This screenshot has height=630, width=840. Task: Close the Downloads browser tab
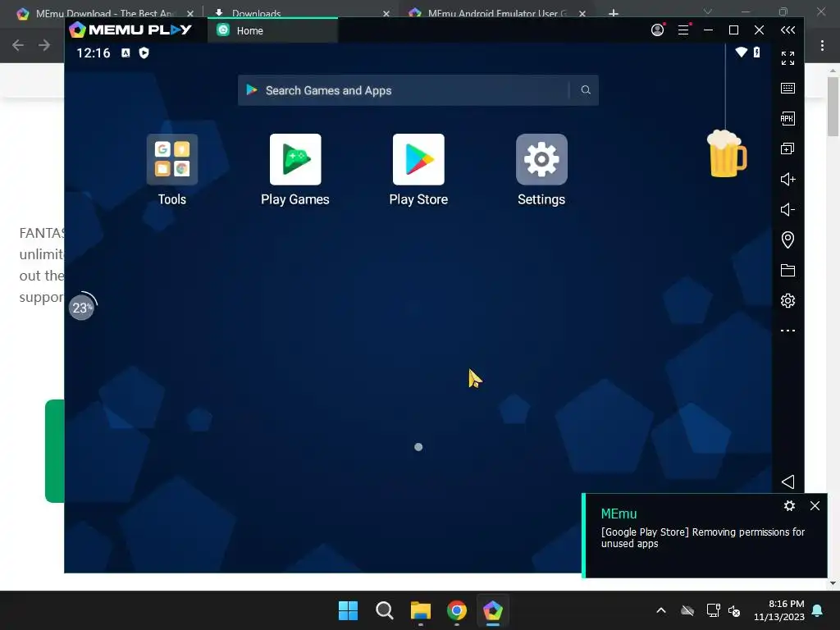(386, 13)
